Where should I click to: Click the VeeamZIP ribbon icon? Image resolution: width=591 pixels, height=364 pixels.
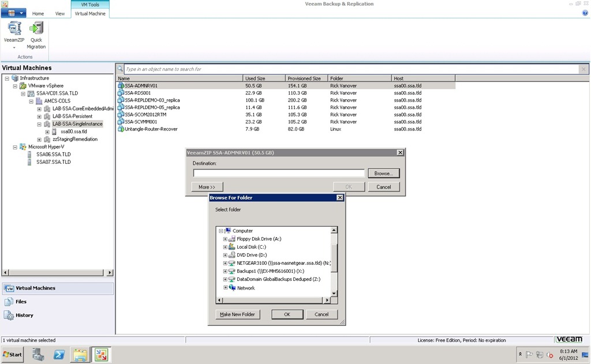pyautogui.click(x=14, y=28)
